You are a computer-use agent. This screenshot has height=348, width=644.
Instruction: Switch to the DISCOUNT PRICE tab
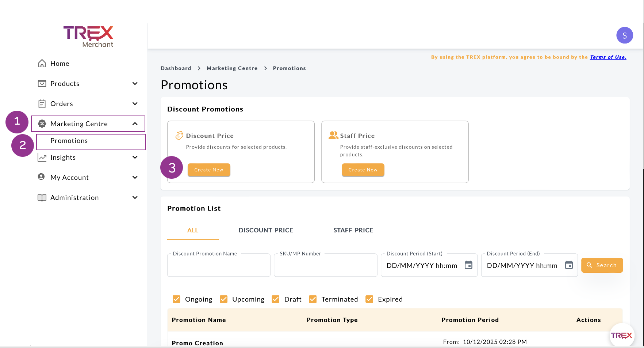tap(266, 230)
